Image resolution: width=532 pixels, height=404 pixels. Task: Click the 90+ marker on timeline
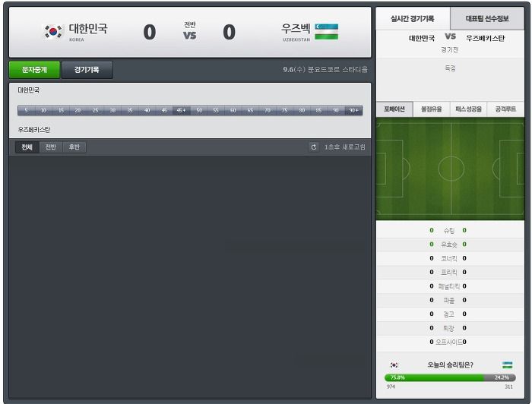tap(353, 110)
